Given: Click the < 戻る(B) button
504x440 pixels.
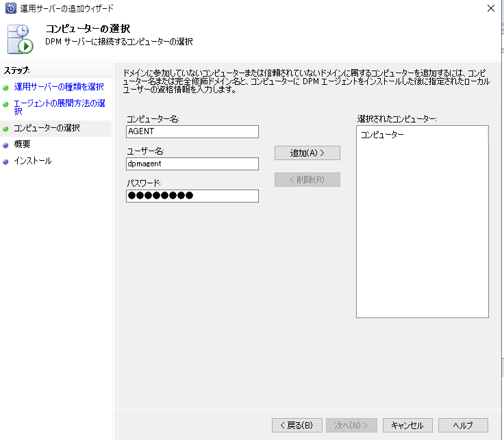Looking at the screenshot, I should tap(297, 425).
